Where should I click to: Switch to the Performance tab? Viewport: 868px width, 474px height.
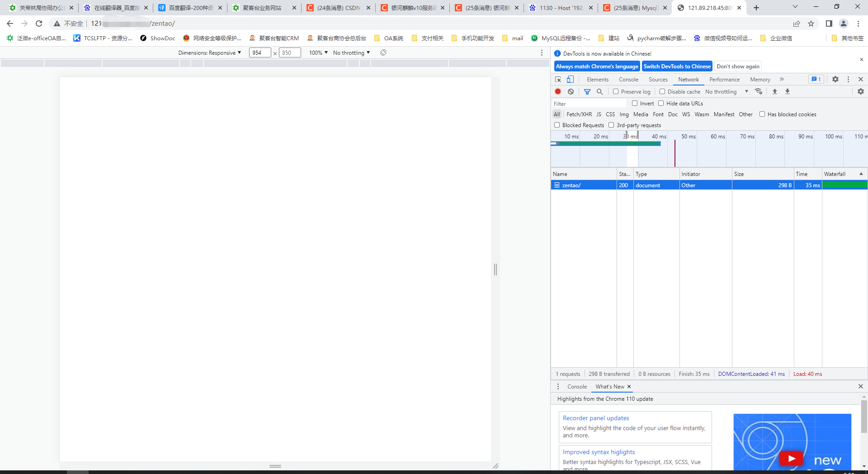(x=724, y=80)
